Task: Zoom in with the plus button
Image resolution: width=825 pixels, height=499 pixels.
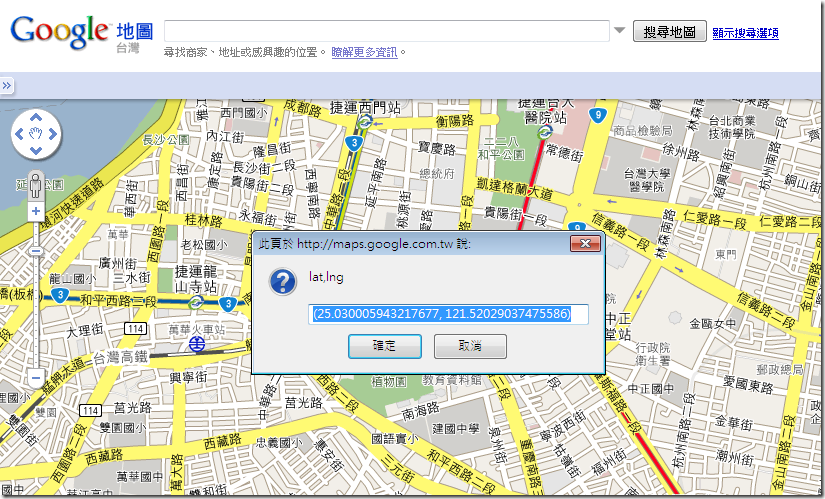Action: click(36, 212)
